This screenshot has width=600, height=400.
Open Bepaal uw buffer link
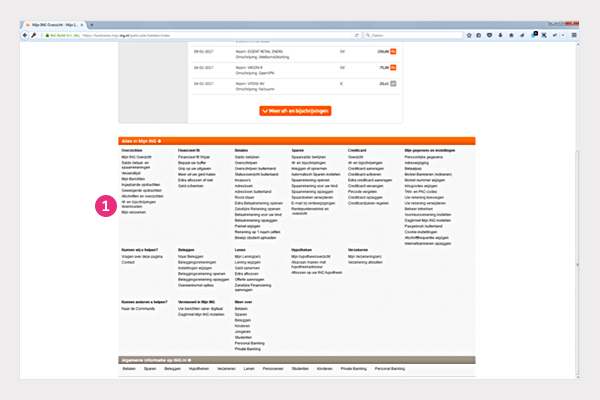point(192,163)
